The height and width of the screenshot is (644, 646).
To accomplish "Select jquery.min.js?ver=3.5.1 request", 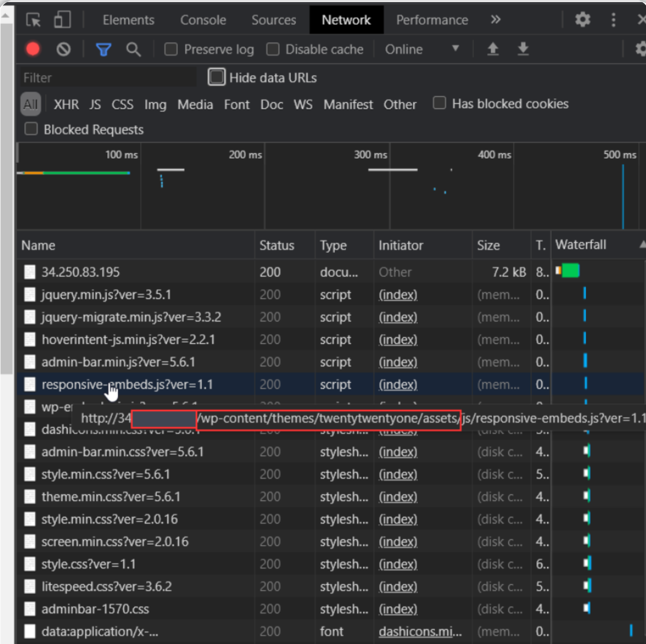I will [x=106, y=294].
